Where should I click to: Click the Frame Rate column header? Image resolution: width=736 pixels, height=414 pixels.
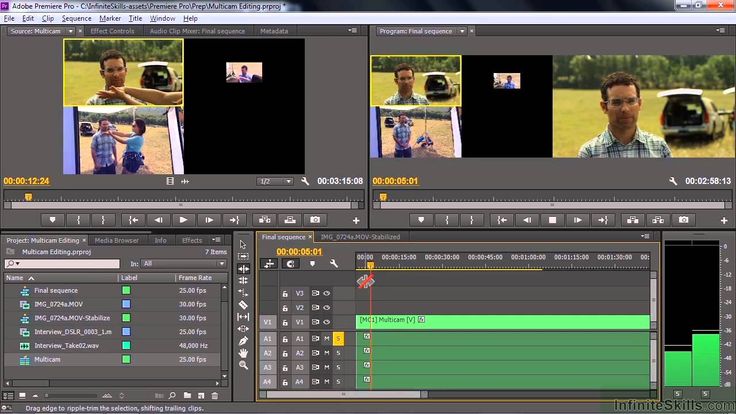pyautogui.click(x=194, y=277)
